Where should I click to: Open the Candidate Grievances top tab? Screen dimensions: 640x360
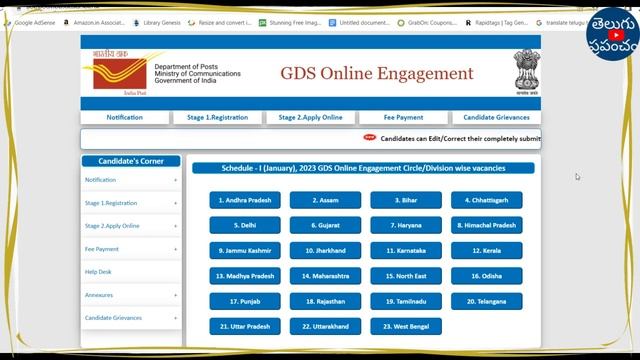coord(496,118)
